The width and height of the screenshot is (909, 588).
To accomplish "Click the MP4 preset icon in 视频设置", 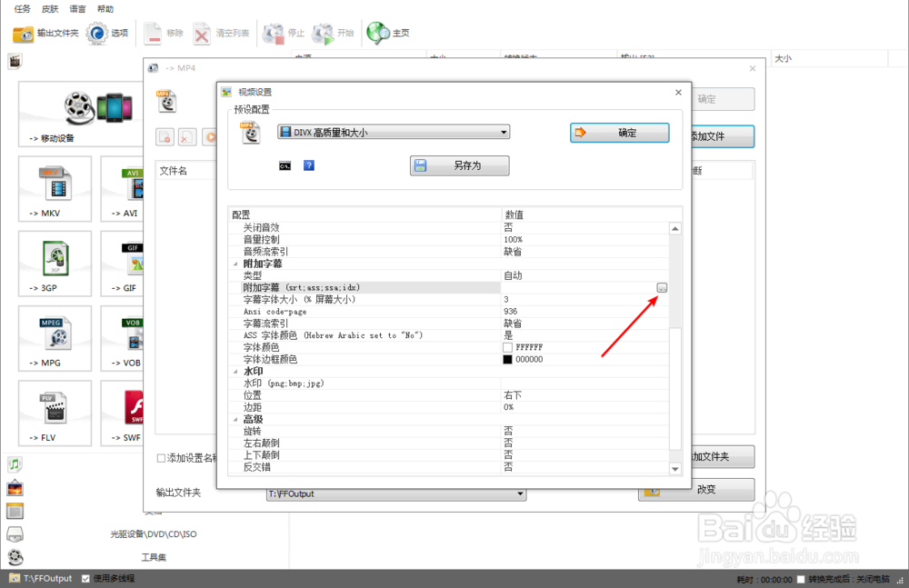I will (x=251, y=133).
